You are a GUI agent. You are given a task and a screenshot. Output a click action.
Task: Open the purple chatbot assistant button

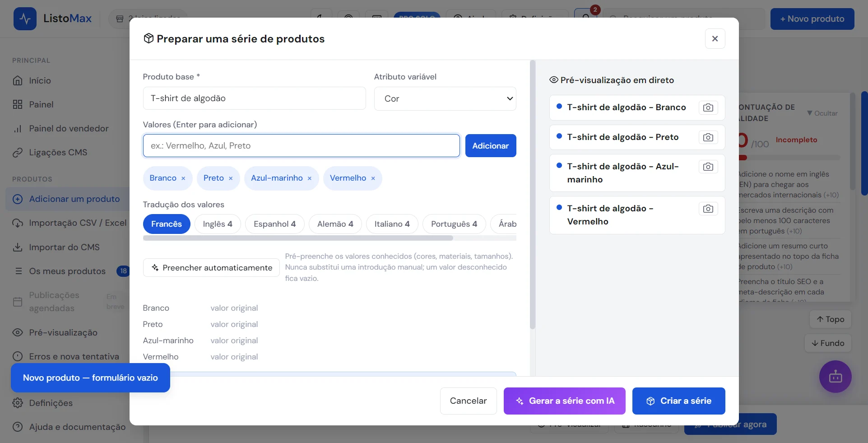[x=836, y=377]
